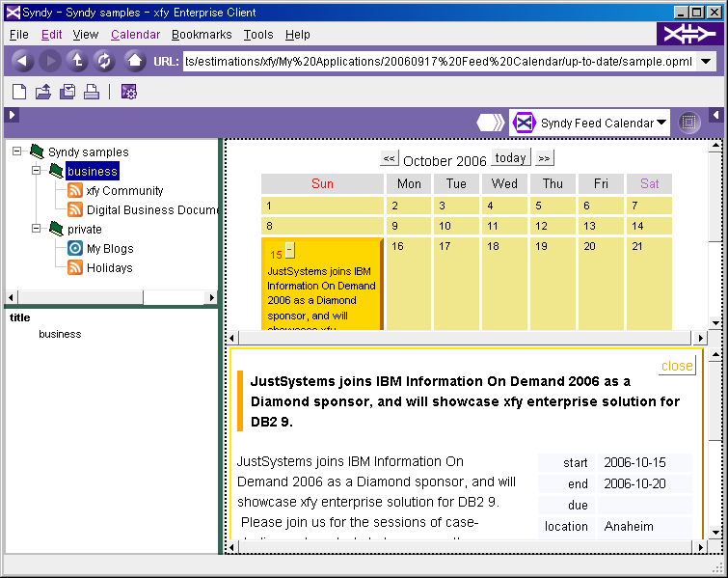Click the xfy logo in corner
Screen dimensions: 728x578
point(689,34)
